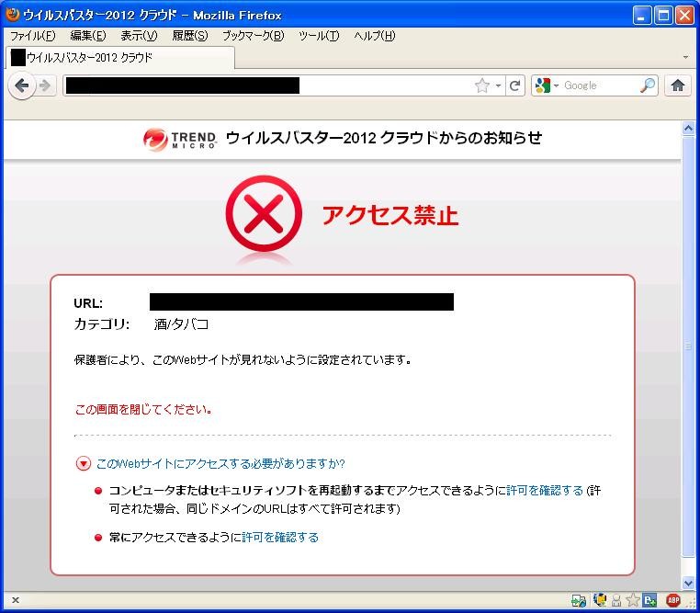700x613 pixels.
Task: Click the アクセス禁止 heading text
Action: pyautogui.click(x=390, y=215)
